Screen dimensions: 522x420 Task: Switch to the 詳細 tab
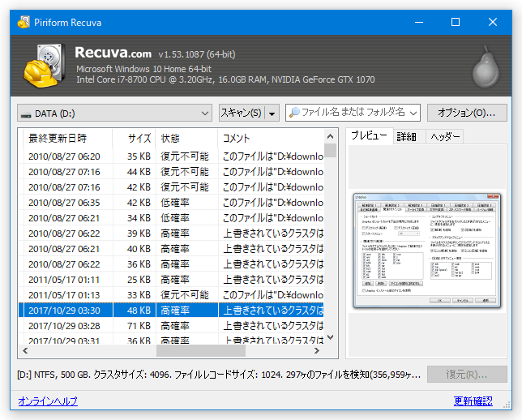406,136
